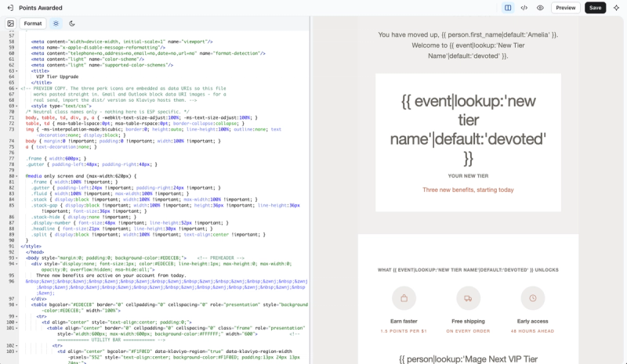Collapse the td fold arrow at line 100
Image resolution: width=627 pixels, height=364 pixels.
click(x=16, y=322)
